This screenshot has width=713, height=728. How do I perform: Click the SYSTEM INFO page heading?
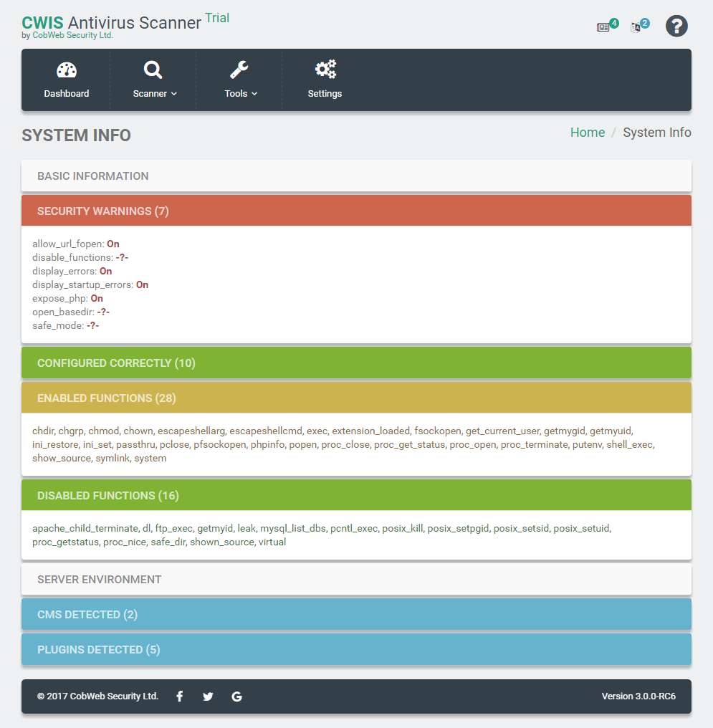click(76, 135)
